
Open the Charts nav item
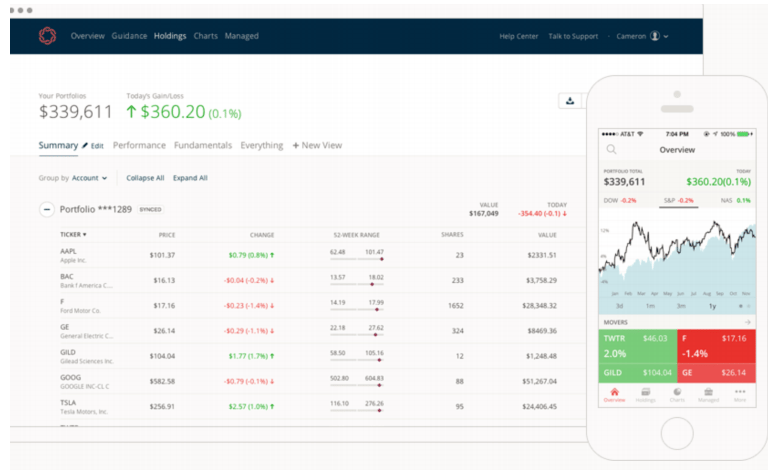point(205,36)
